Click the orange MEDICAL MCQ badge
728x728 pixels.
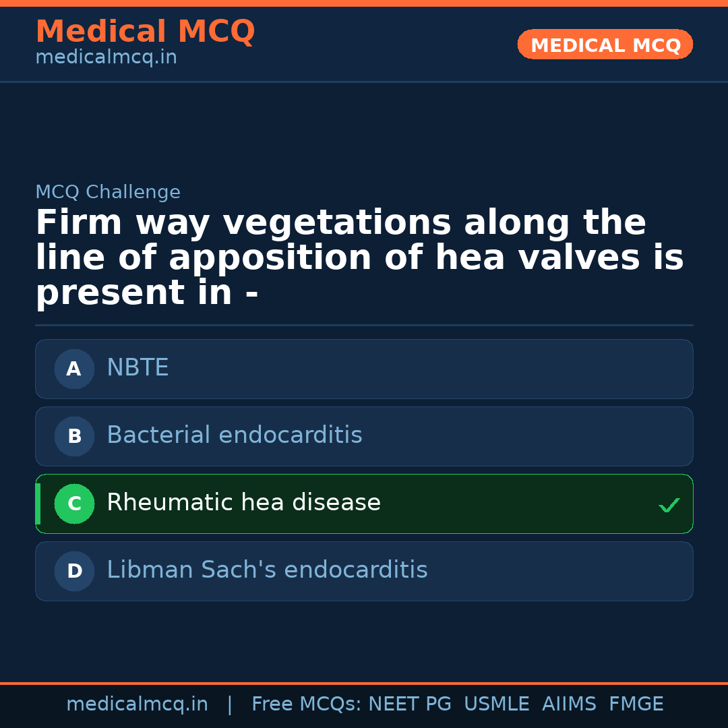[605, 45]
